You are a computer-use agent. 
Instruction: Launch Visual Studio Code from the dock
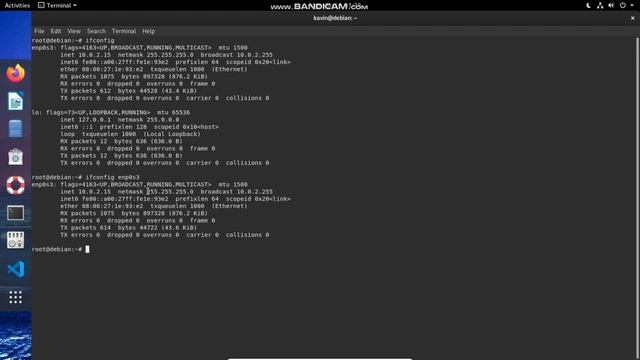(x=16, y=269)
